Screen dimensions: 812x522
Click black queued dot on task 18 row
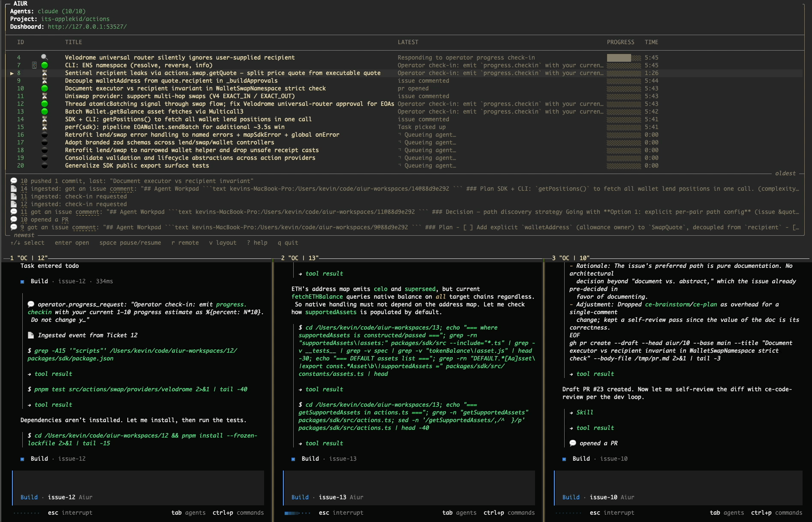click(44, 150)
